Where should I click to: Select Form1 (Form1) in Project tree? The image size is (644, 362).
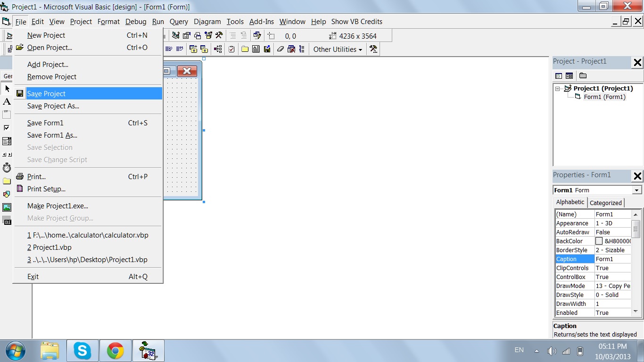(x=604, y=97)
